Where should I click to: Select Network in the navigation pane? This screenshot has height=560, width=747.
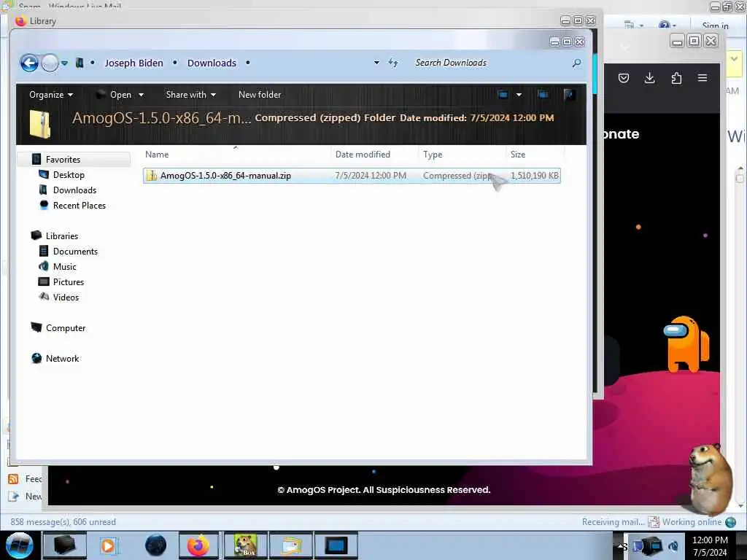62,359
